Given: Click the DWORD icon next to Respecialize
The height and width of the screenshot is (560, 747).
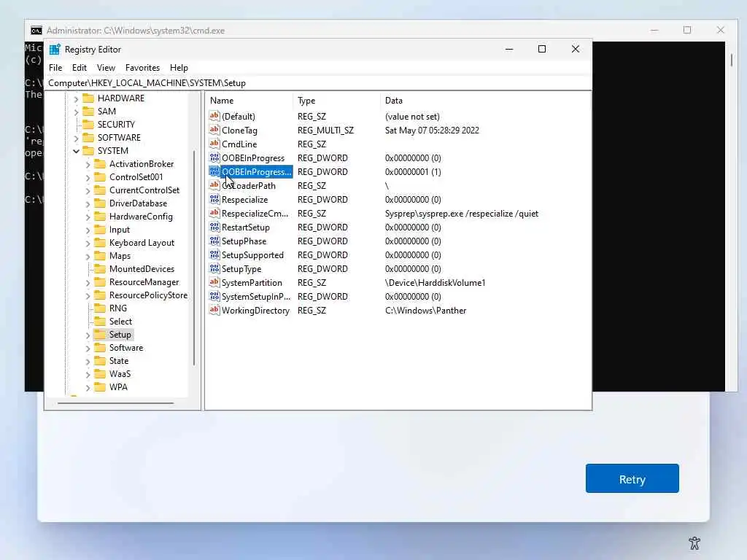Looking at the screenshot, I should 214,200.
